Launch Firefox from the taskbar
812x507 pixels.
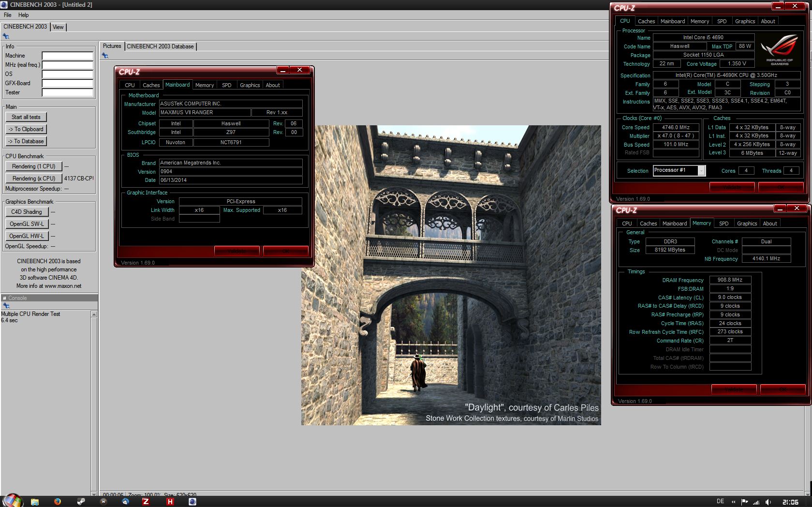click(58, 502)
